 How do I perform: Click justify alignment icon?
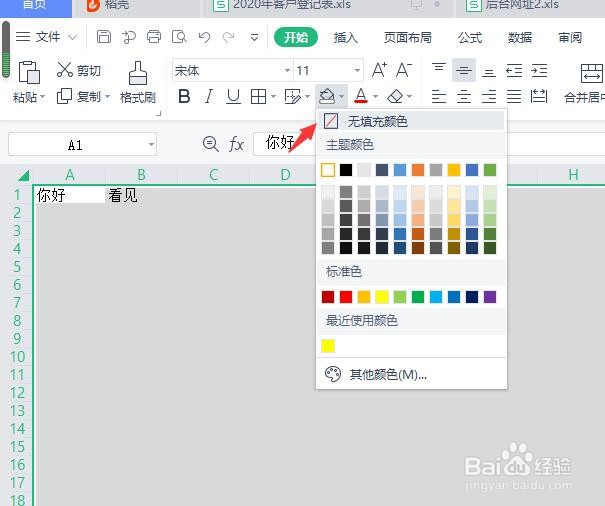[x=514, y=96]
